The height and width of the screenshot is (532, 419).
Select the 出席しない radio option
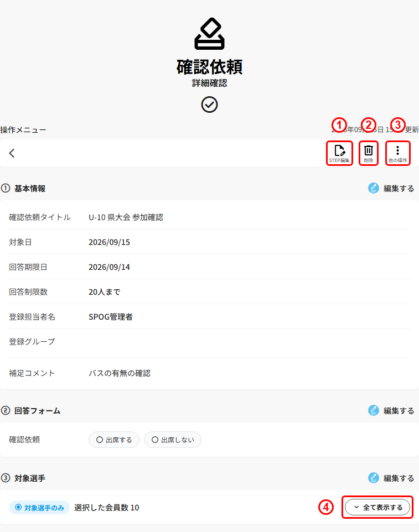(x=173, y=440)
